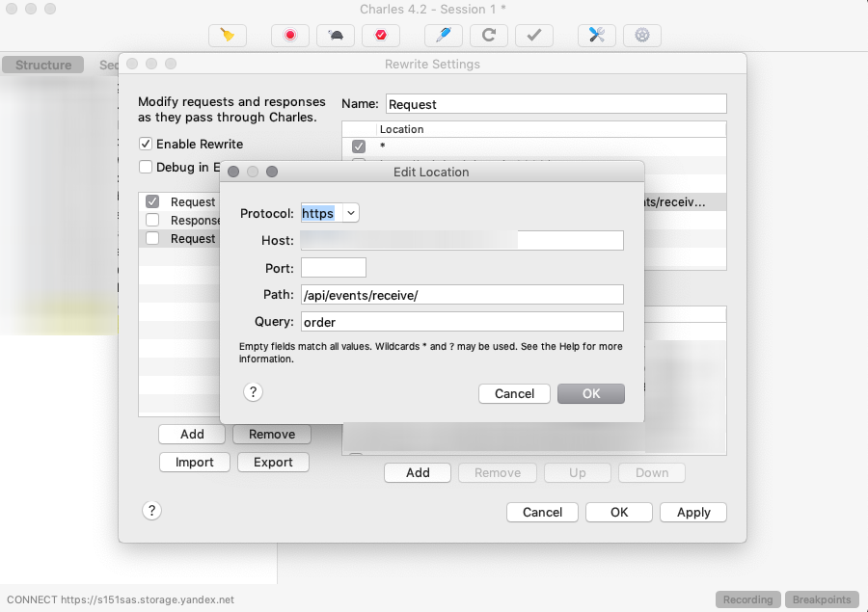Click the broom clear session icon
The width and height of the screenshot is (868, 612).
(228, 36)
